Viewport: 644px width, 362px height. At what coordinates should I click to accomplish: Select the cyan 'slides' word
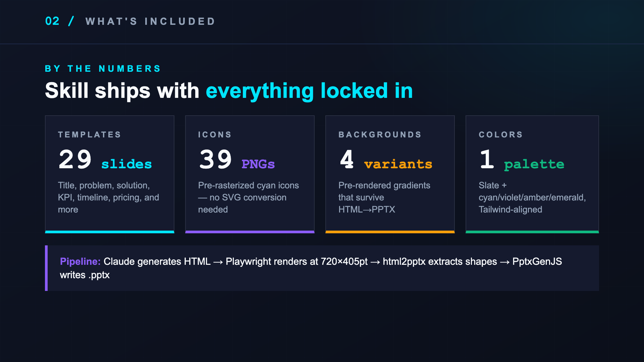point(126,164)
